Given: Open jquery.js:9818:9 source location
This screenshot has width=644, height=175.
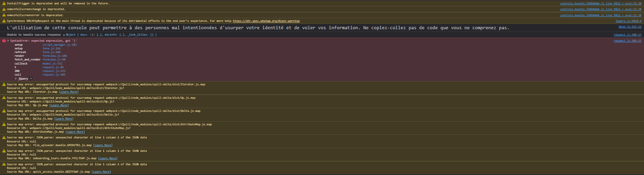Looking at the screenshot, I should pos(628,21).
